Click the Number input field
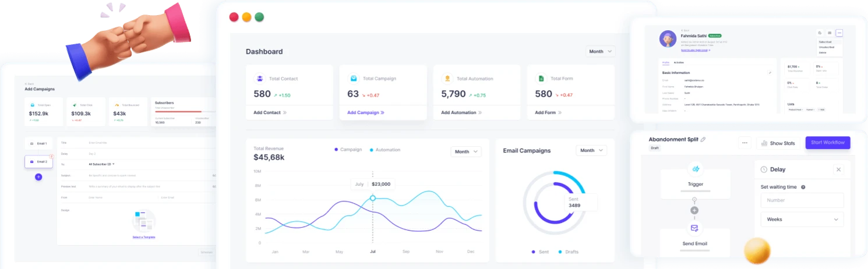868x269 pixels. click(802, 200)
